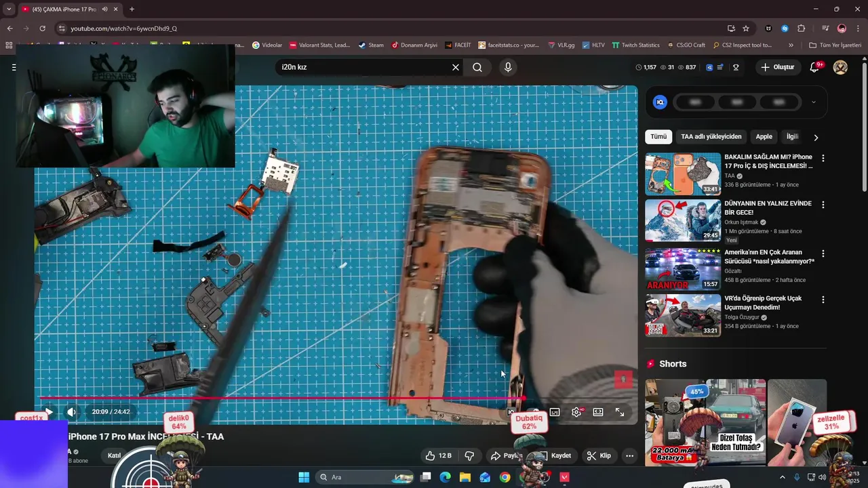868x488 pixels.
Task: Open the HLTV bookmark
Action: (x=593, y=45)
